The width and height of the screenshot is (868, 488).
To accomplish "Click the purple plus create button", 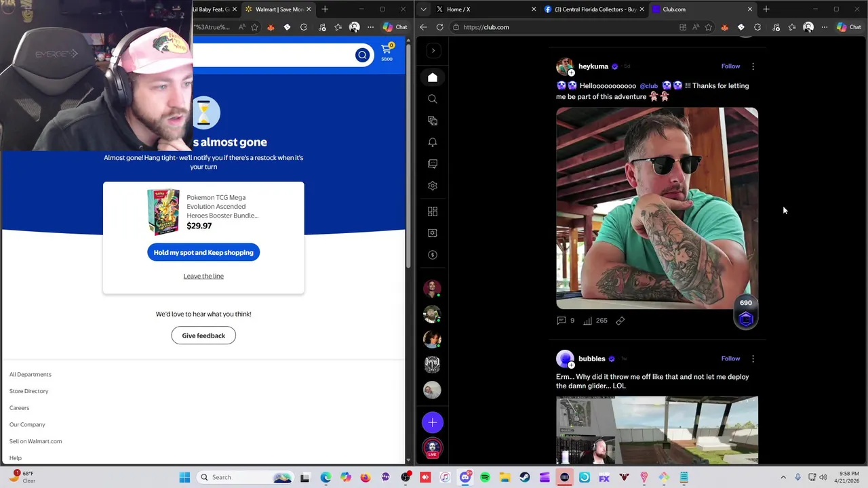I will (433, 423).
